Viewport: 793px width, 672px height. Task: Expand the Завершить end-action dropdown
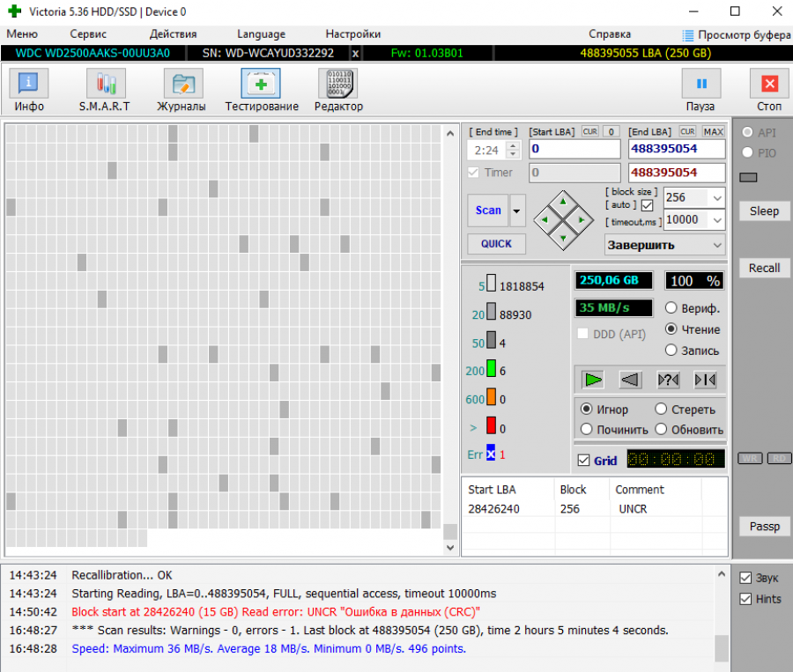pyautogui.click(x=715, y=245)
